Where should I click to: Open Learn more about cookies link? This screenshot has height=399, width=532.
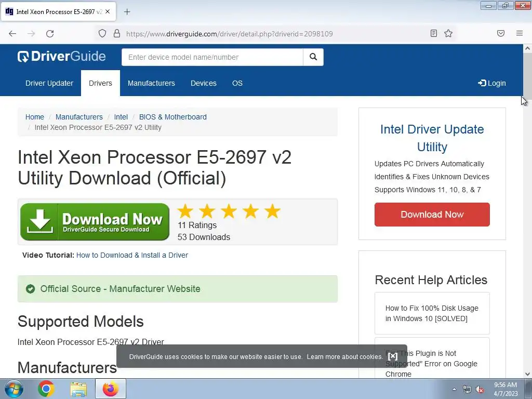(x=345, y=356)
